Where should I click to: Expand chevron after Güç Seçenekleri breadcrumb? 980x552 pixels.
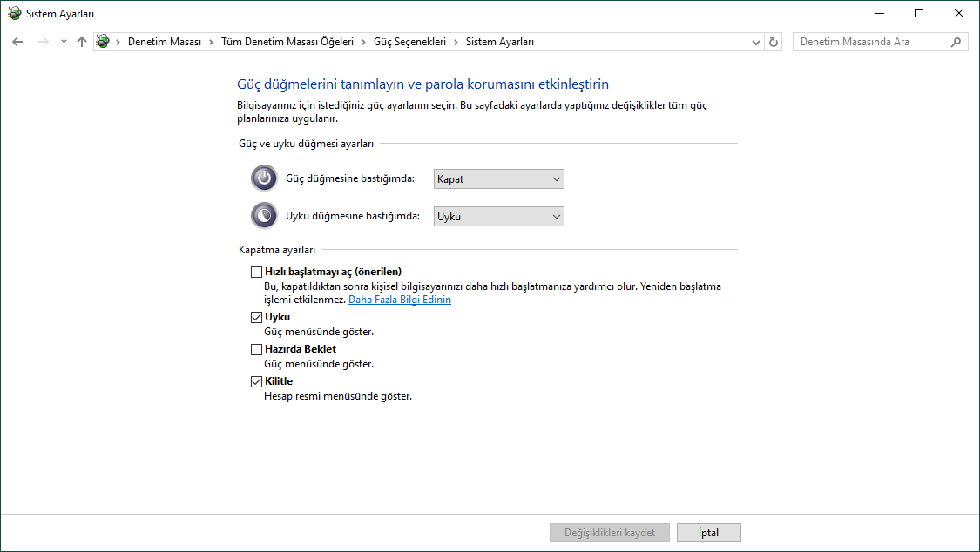(456, 42)
